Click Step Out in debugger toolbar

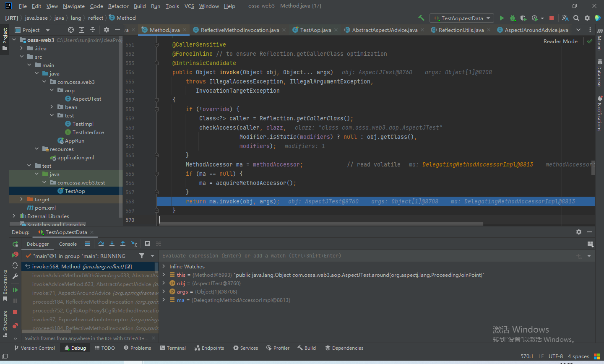(x=123, y=244)
